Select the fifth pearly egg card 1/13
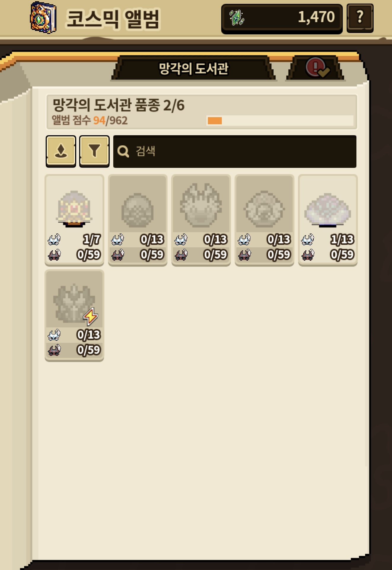Image resolution: width=392 pixels, height=570 pixels. click(328, 220)
